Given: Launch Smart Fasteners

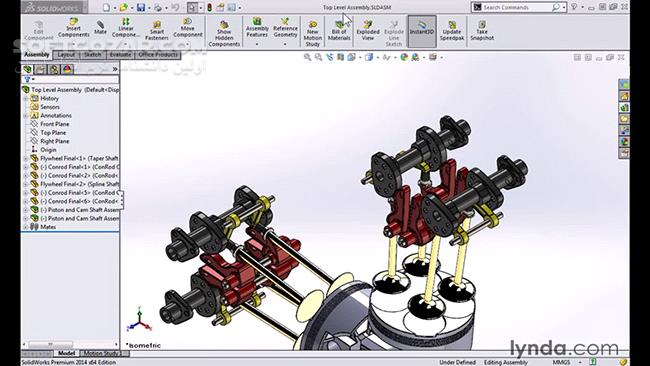Looking at the screenshot, I should pos(157,31).
